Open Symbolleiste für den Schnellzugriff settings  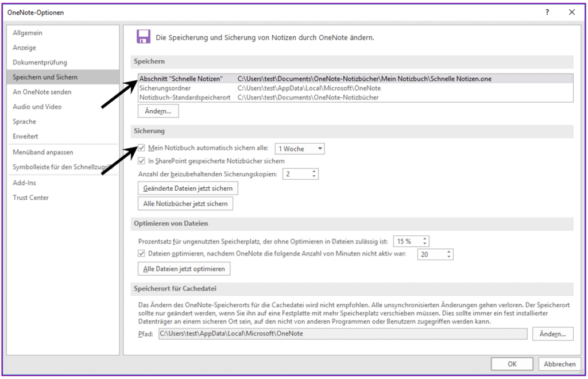click(63, 167)
